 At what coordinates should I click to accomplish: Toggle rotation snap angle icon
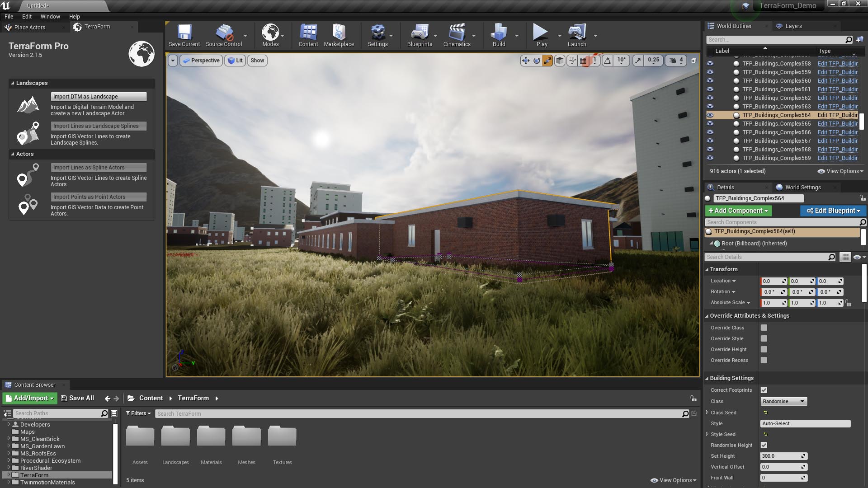(608, 61)
